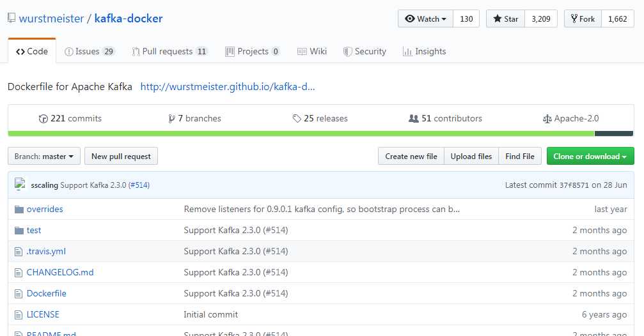Switch to the Code tab

pos(32,51)
